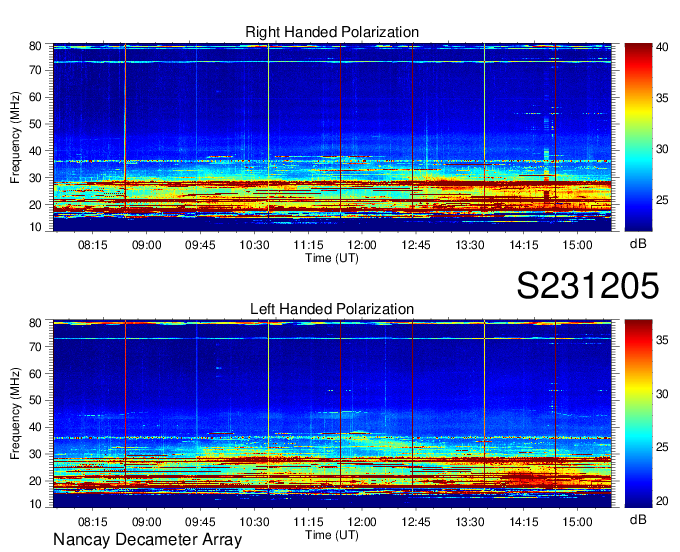Image resolution: width=680 pixels, height=552 pixels.
Task: Click the "25" value on Right Handed colorbar
Action: tap(662, 200)
